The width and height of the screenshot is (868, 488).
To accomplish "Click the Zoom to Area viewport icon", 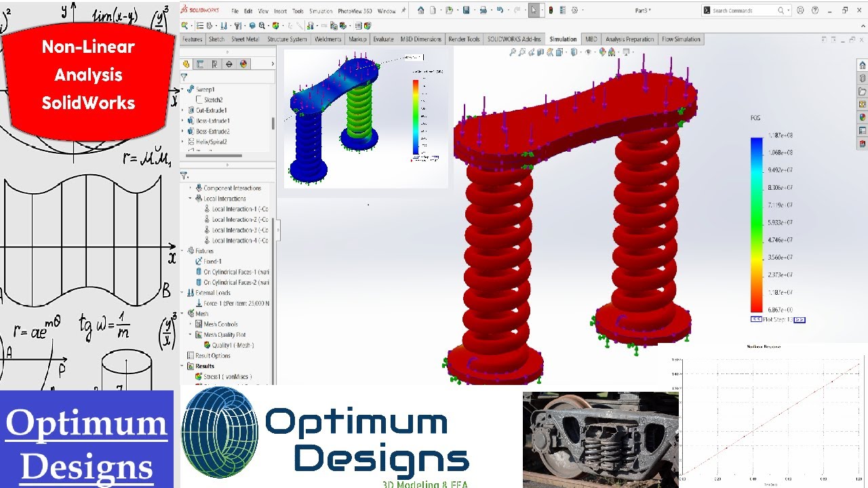I will 521,52.
